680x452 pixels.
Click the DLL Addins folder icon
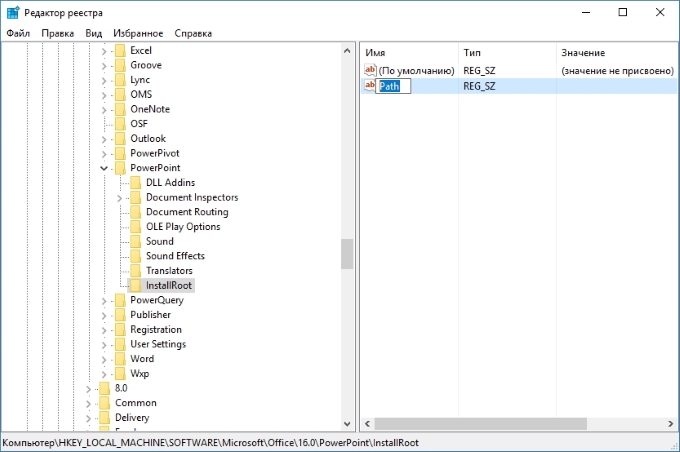(x=136, y=183)
